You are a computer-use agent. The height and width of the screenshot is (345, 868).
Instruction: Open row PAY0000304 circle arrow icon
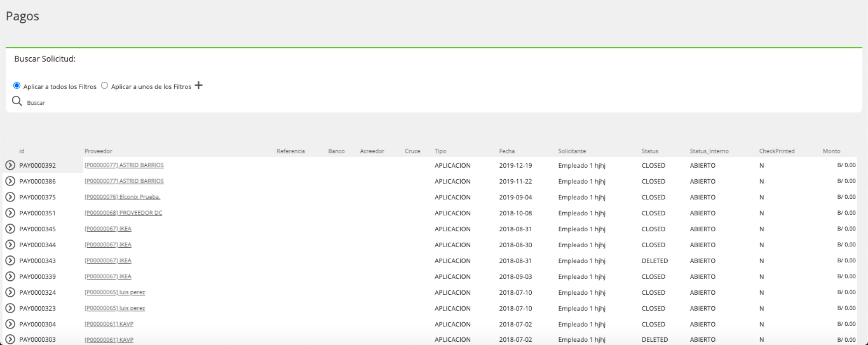click(x=10, y=324)
